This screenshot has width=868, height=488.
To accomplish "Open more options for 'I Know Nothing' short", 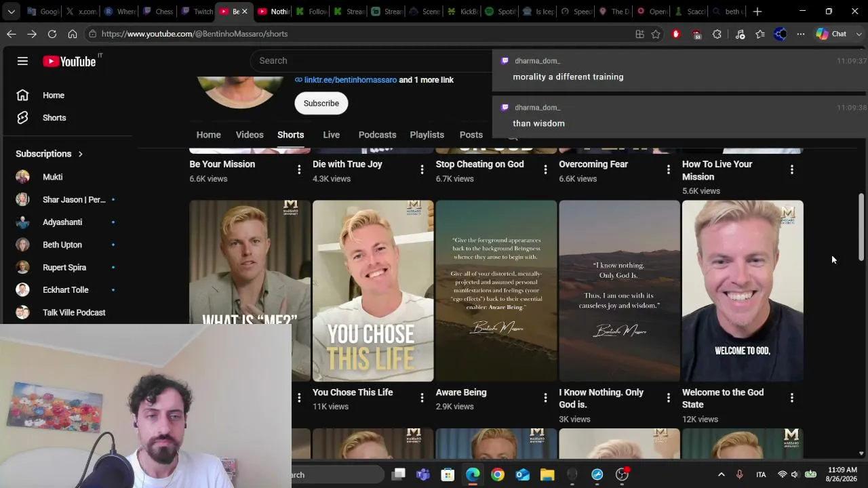I will pyautogui.click(x=669, y=398).
